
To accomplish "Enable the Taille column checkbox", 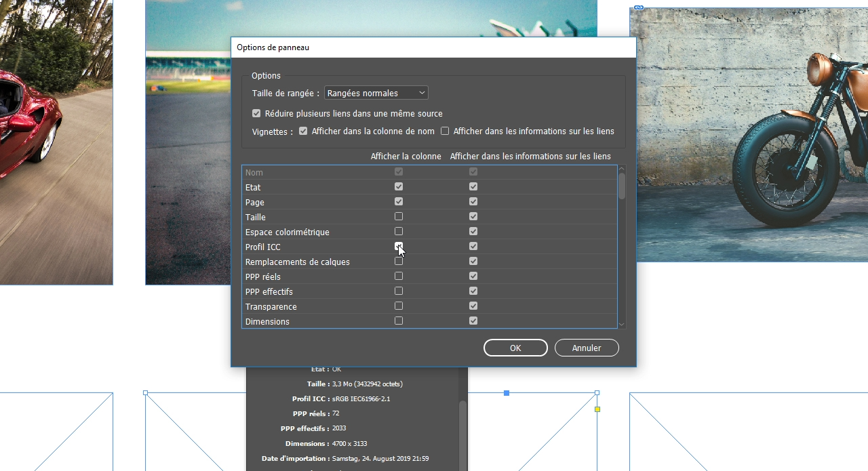I will [x=399, y=216].
